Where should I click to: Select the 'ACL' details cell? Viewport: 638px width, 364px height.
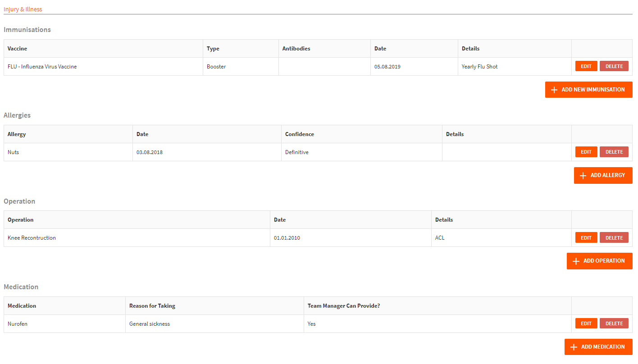501,238
